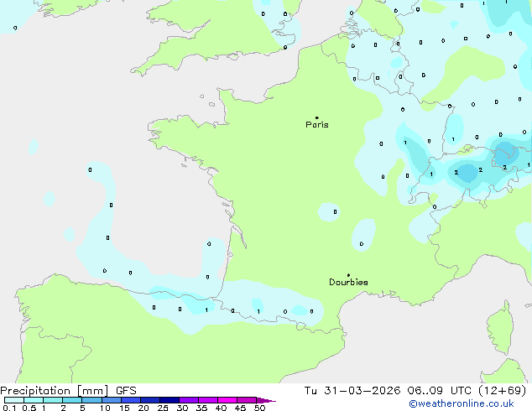The image size is (532, 411).
Task: Click the '0.5' legend scale label
Action: point(29,408)
